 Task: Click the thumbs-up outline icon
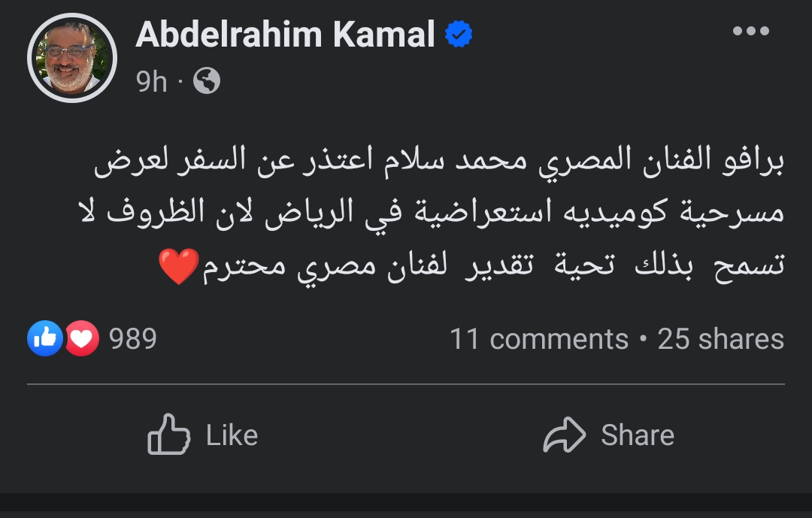(x=168, y=435)
